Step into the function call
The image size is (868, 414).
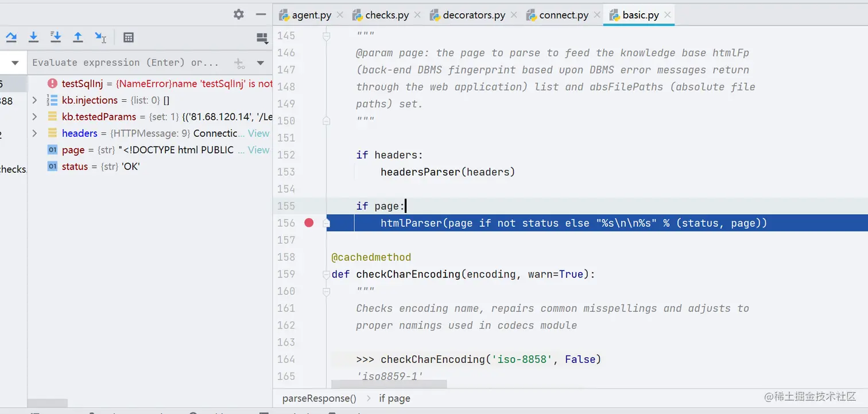tap(33, 37)
